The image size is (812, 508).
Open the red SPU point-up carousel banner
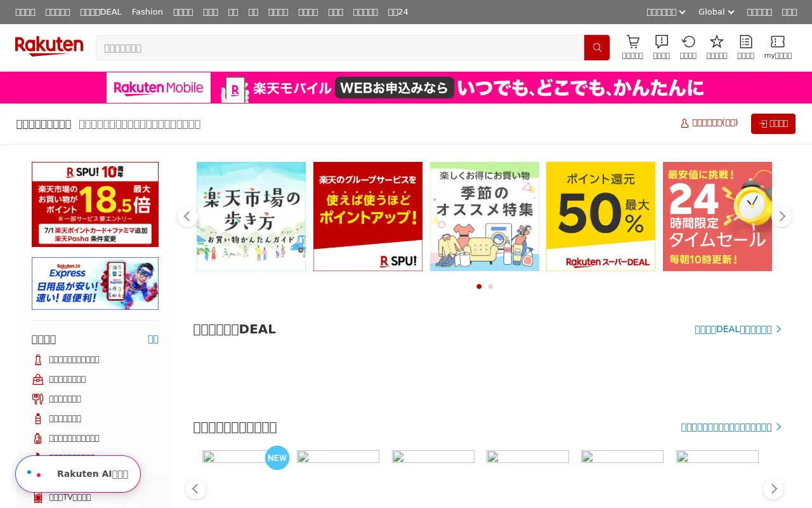tap(368, 217)
